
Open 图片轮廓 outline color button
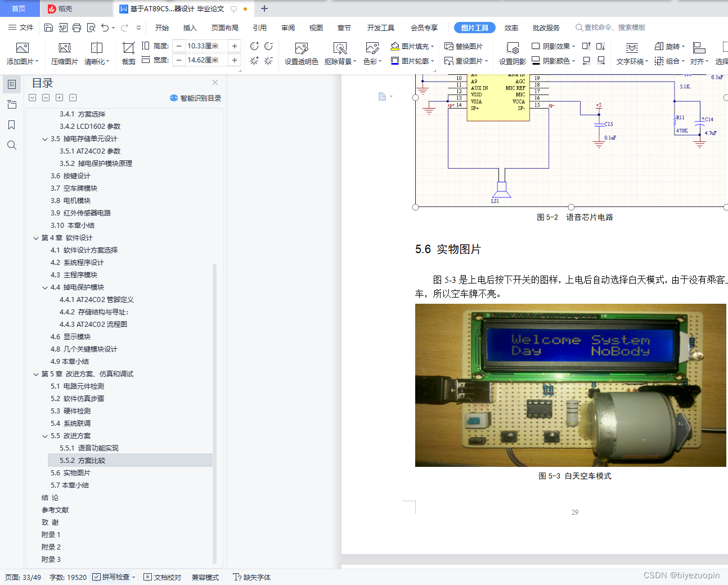point(412,61)
